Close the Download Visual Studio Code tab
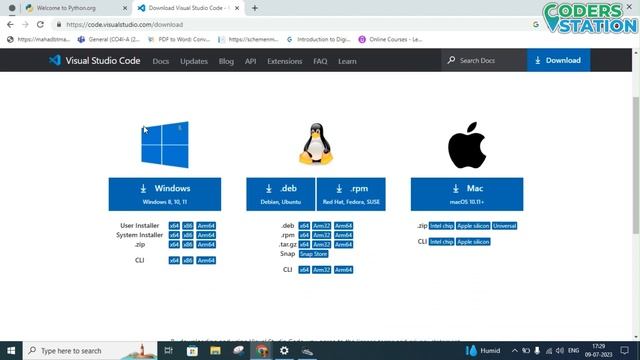The image size is (640, 360). (237, 8)
